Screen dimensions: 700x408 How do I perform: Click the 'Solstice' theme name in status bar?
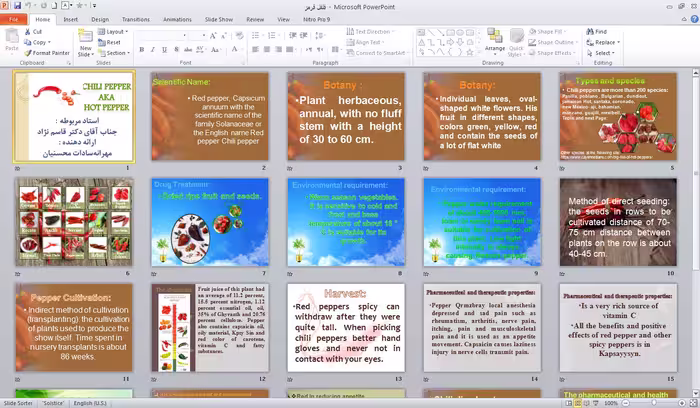[x=53, y=403]
